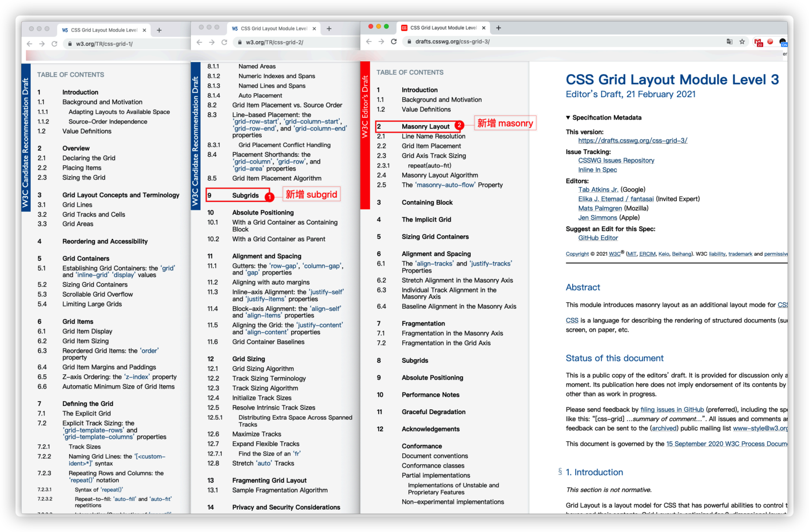Viewport: 809px width, 532px height.
Task: Open Mats Palmgren editor link
Action: (600, 208)
